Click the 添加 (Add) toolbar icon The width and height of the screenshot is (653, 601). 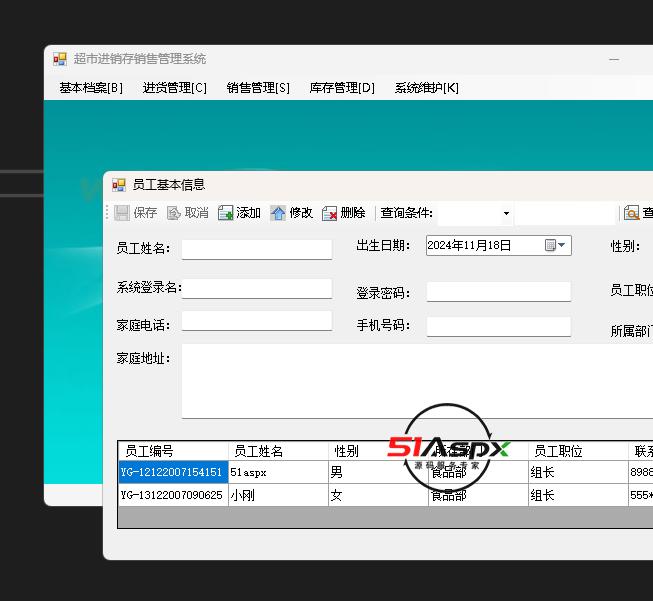pyautogui.click(x=226, y=213)
